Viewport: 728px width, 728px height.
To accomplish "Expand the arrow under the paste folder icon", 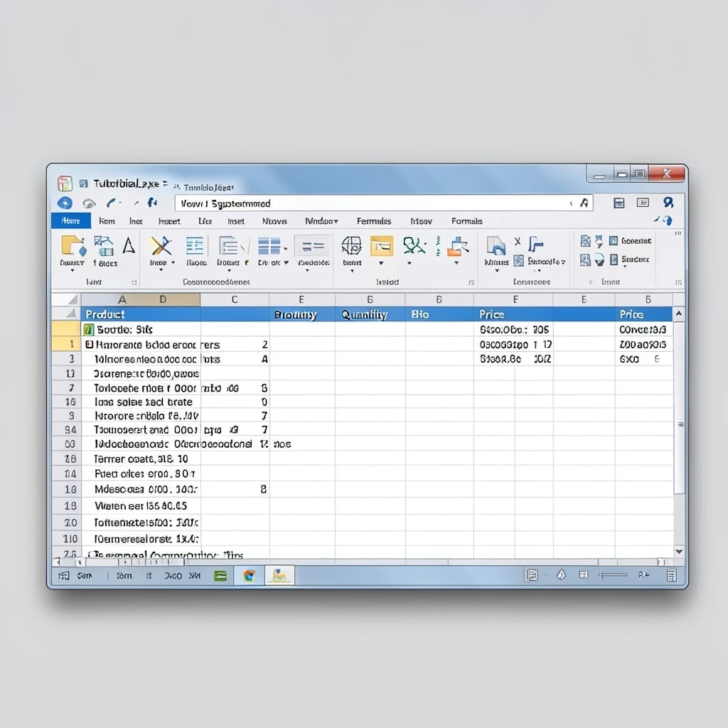I will coord(73,270).
